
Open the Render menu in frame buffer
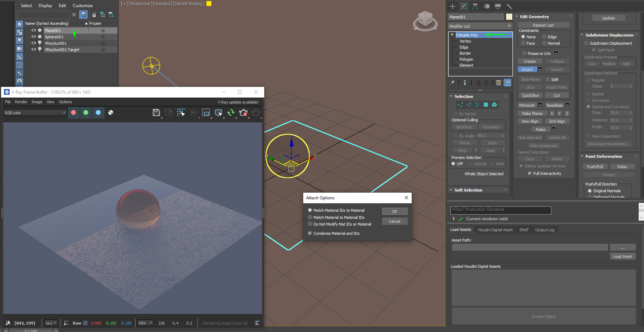(21, 102)
